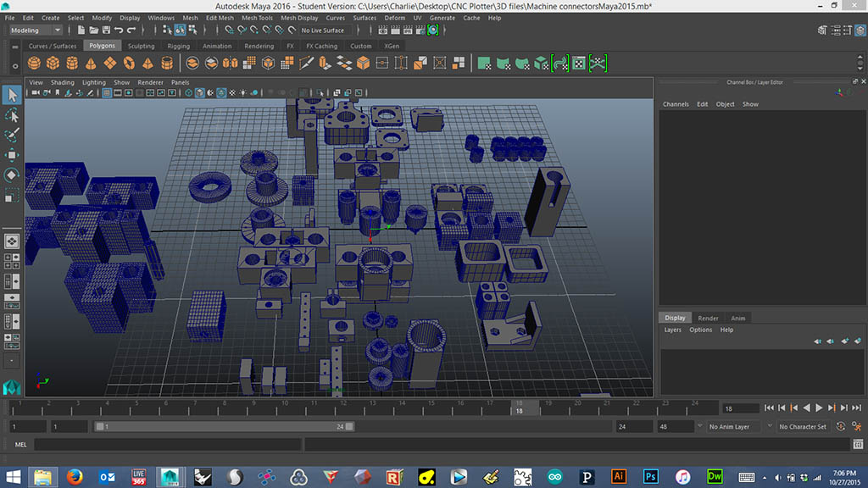Expand the No Character Set dropdown

tap(804, 427)
